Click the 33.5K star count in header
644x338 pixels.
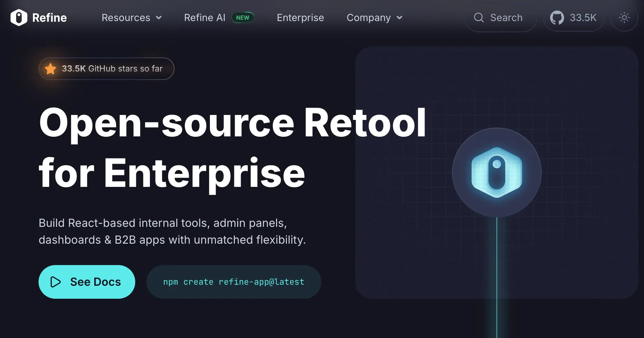[x=583, y=18]
